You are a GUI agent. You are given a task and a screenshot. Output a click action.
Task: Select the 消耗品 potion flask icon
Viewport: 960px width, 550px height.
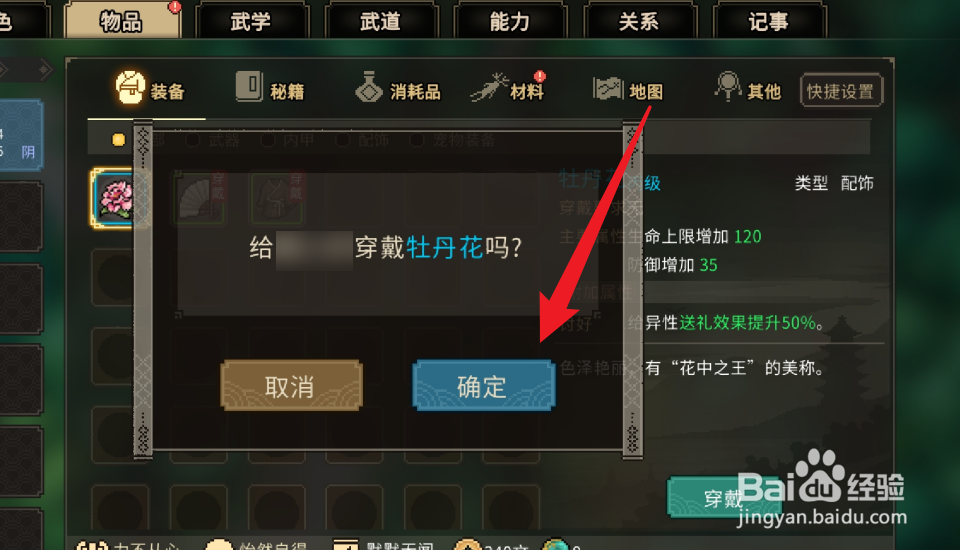click(x=369, y=87)
